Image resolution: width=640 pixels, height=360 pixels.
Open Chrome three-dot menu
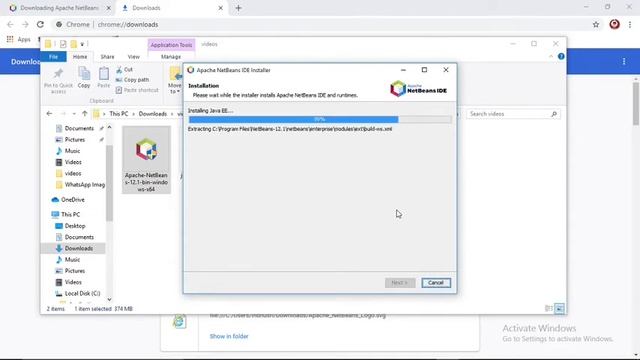click(x=630, y=24)
